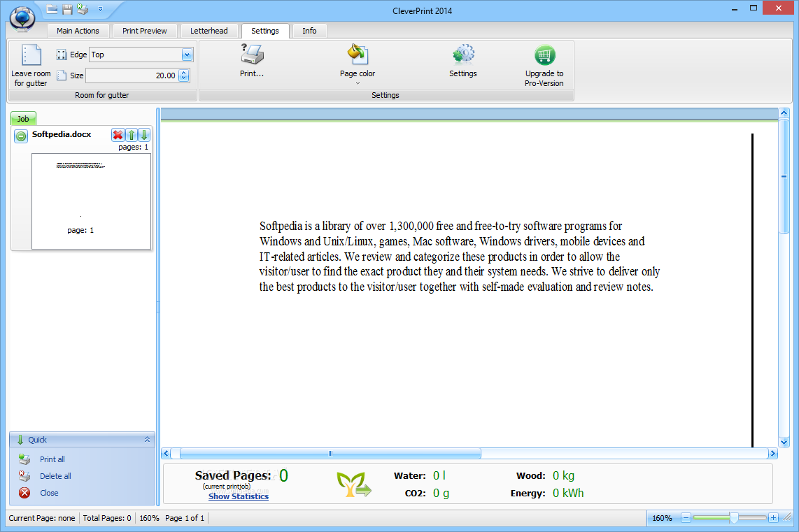The image size is (799, 532).
Task: Switch to the Print Preview tab
Action: tap(145, 31)
